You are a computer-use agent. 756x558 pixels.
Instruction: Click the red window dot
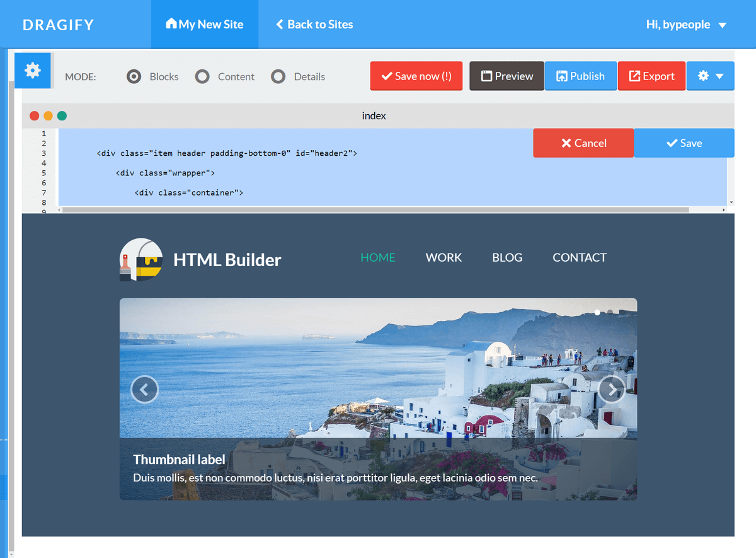35,116
